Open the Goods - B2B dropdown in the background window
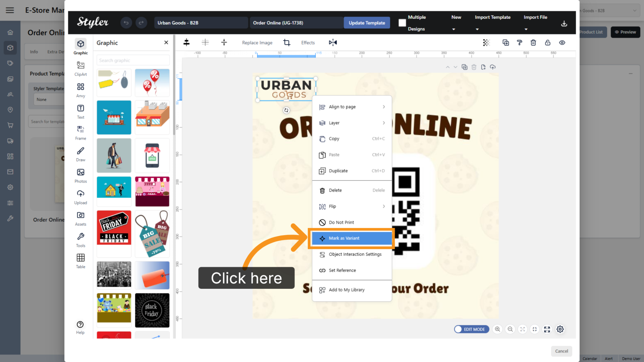The width and height of the screenshot is (644, 362). [x=609, y=11]
